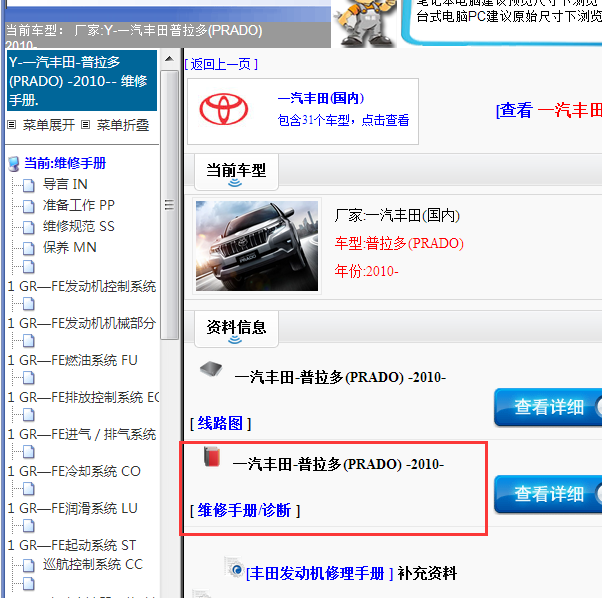
Task: Select 巡航控制系统 CC tree item
Action: coord(93,564)
